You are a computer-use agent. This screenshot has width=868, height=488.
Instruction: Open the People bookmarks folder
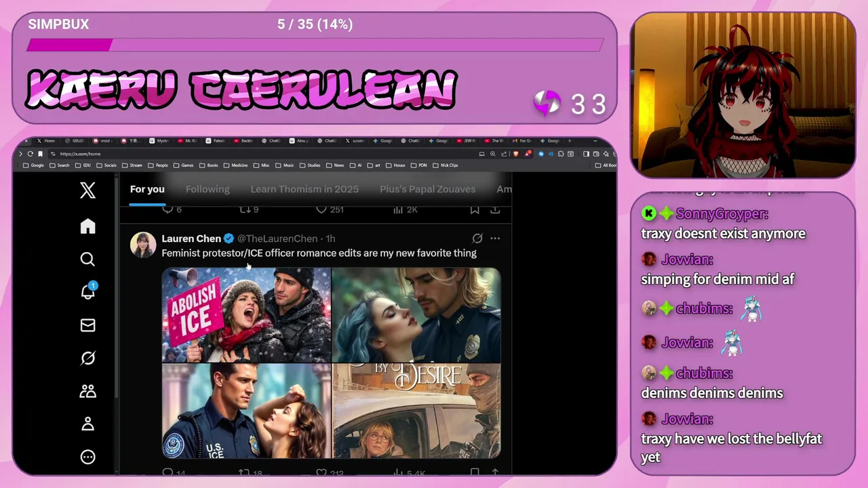158,165
